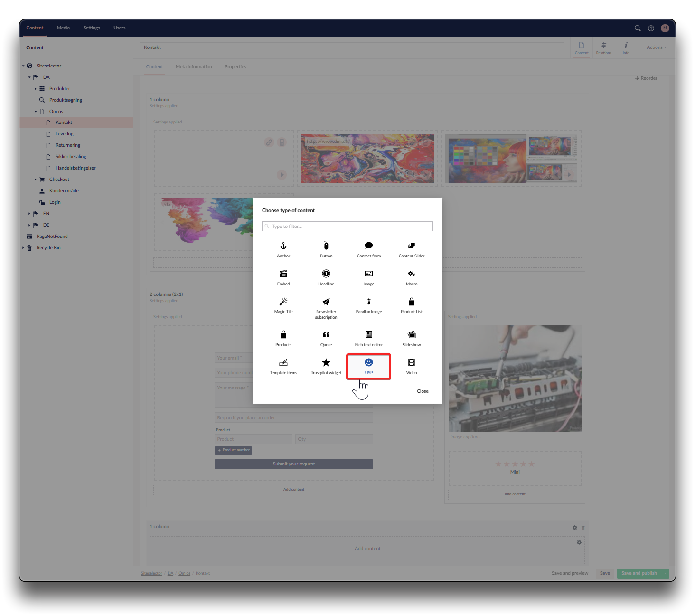
Task: Select the Rich text editor icon
Action: (x=369, y=334)
